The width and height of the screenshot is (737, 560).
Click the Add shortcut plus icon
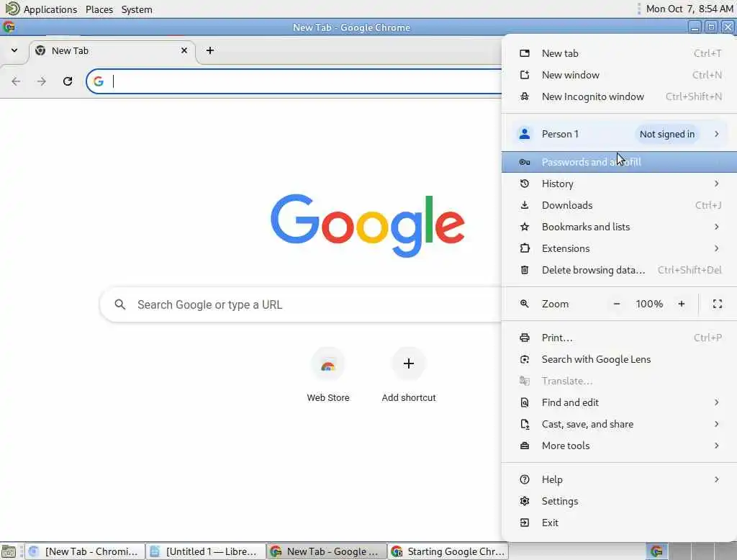tap(409, 363)
